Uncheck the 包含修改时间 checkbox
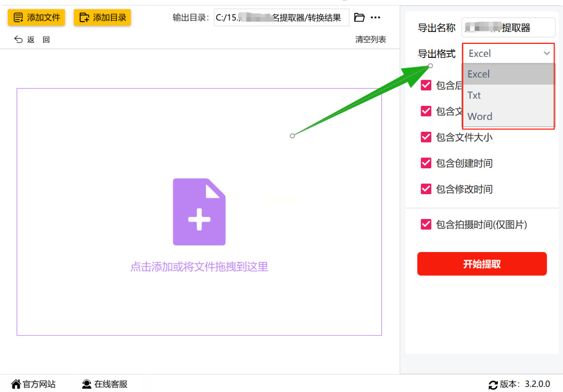563x392 pixels. pos(426,189)
